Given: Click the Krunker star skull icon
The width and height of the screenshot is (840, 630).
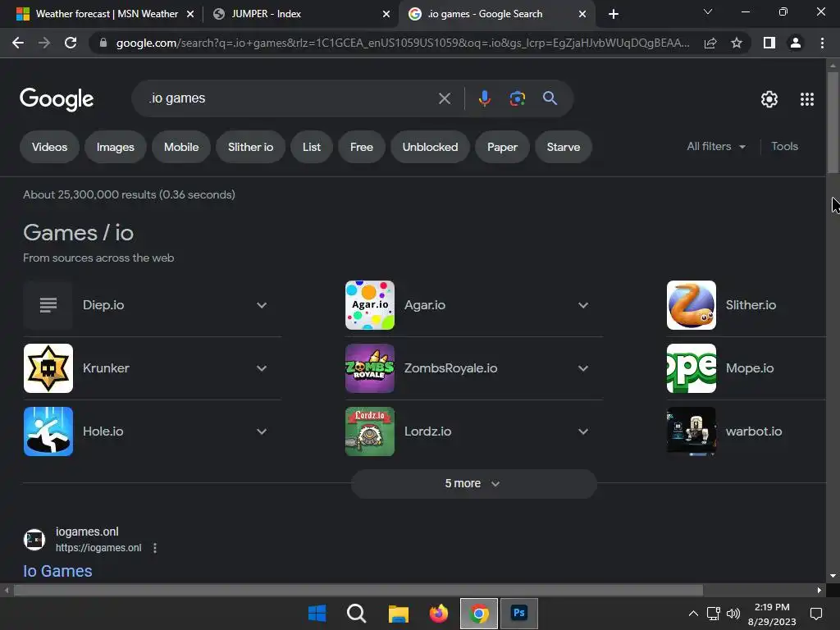Looking at the screenshot, I should [x=48, y=368].
